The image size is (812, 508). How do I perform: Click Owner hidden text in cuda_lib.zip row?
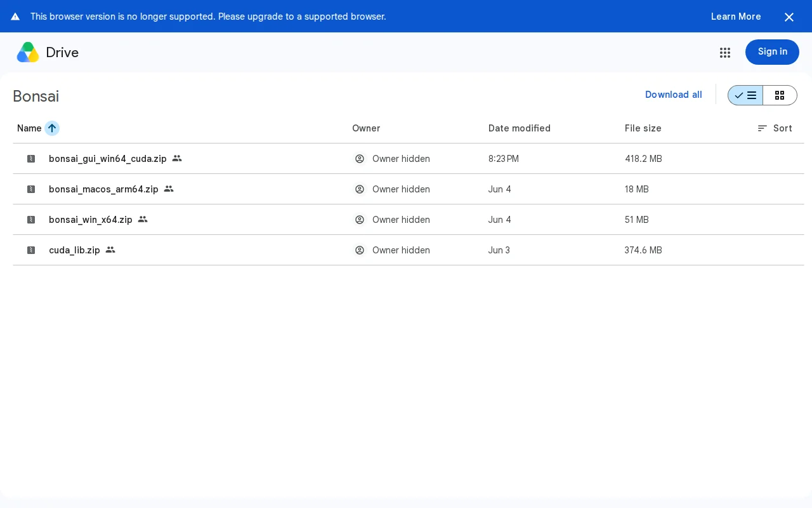pos(401,250)
